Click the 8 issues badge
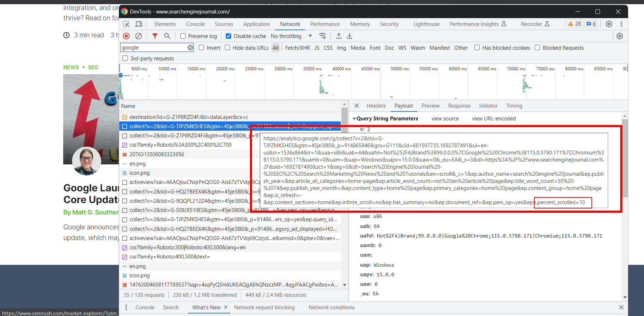Image resolution: width=644 pixels, height=316 pixels. (591, 24)
